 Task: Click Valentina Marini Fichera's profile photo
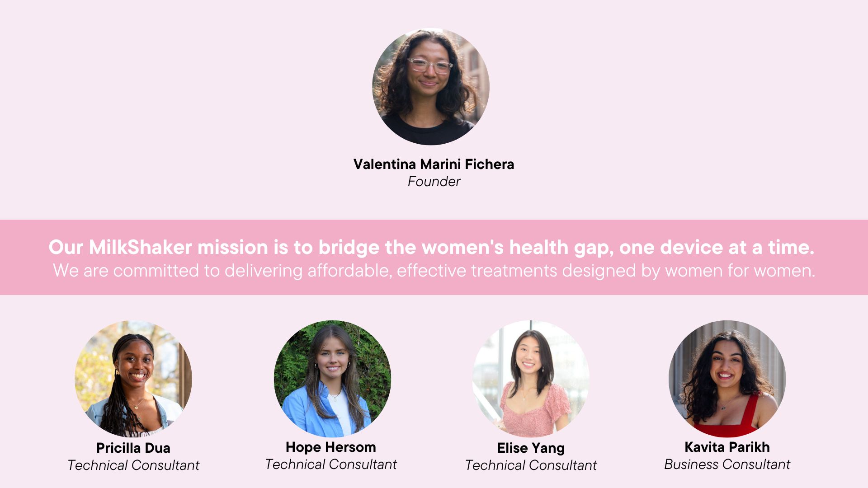[x=431, y=87]
